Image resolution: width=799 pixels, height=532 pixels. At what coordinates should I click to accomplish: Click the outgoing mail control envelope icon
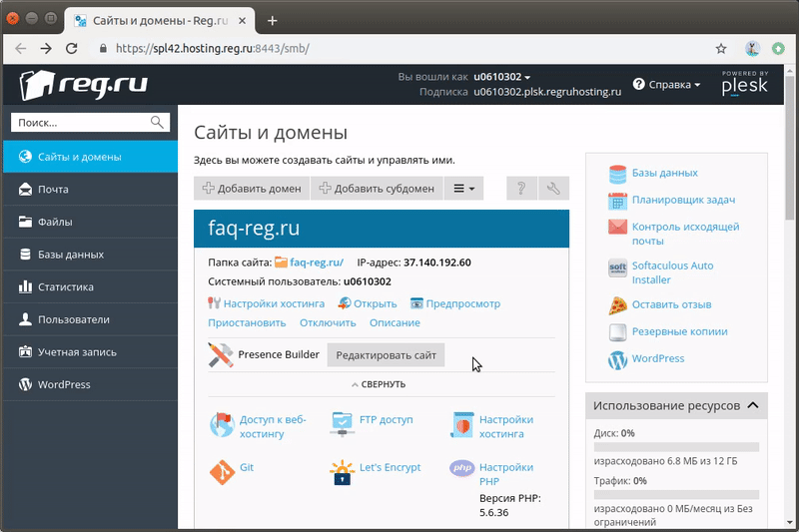617,227
